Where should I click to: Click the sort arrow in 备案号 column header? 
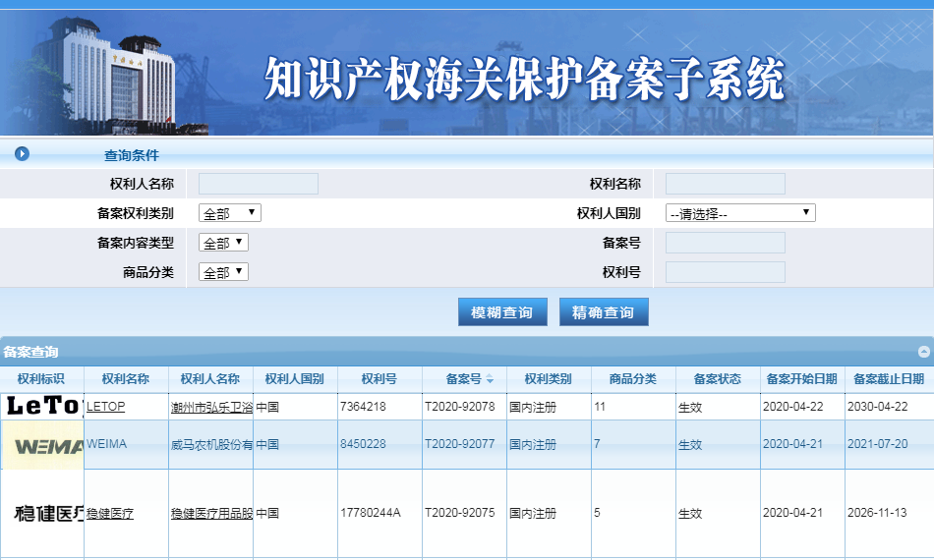[x=490, y=379]
